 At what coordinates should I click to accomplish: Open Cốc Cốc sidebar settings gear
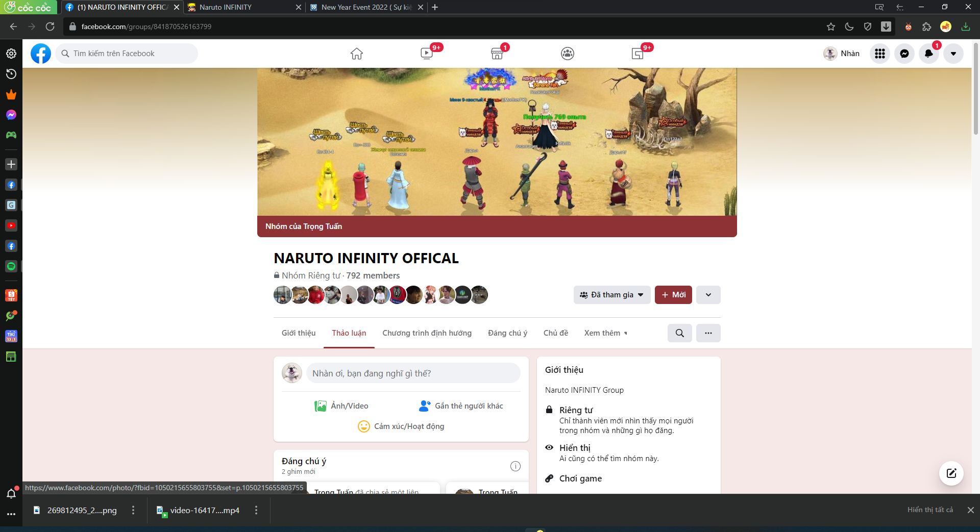11,54
